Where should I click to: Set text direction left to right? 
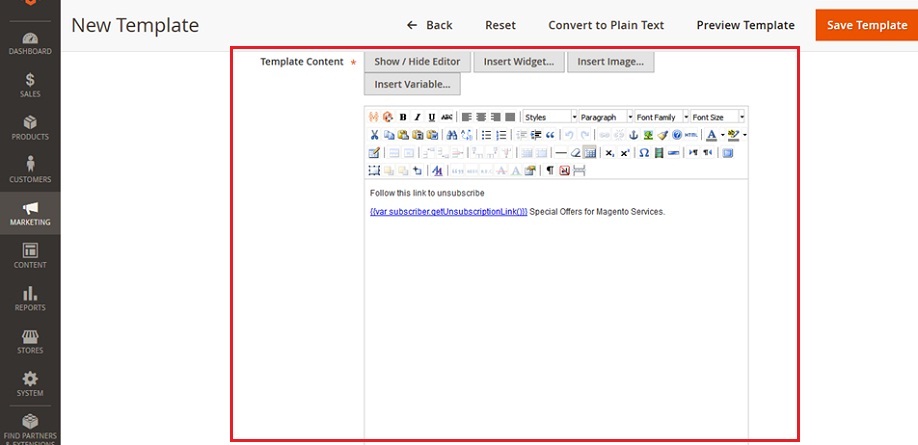coord(693,152)
